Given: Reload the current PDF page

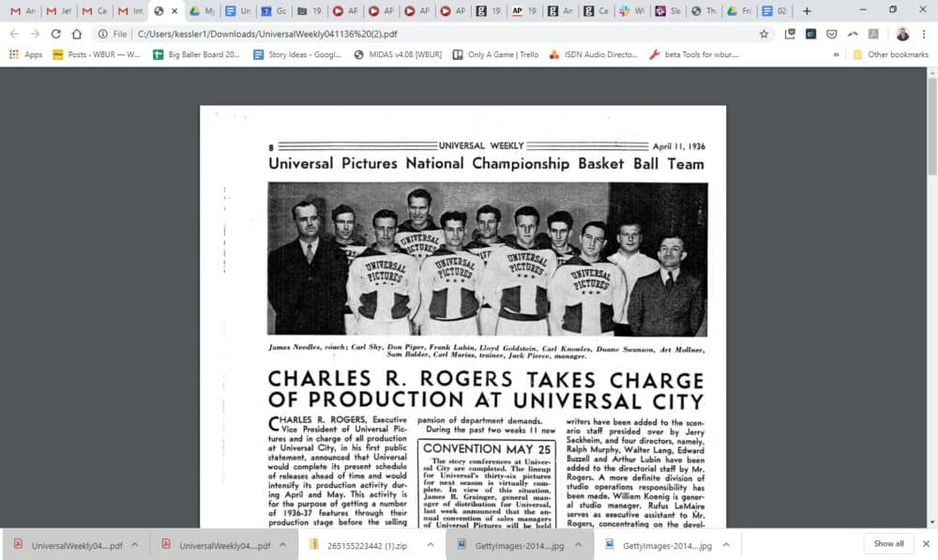Looking at the screenshot, I should [55, 34].
